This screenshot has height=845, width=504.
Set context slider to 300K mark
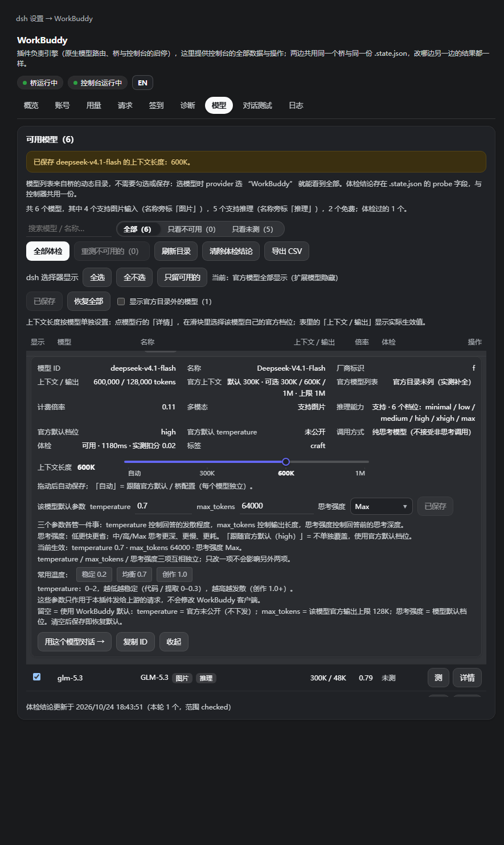(207, 473)
